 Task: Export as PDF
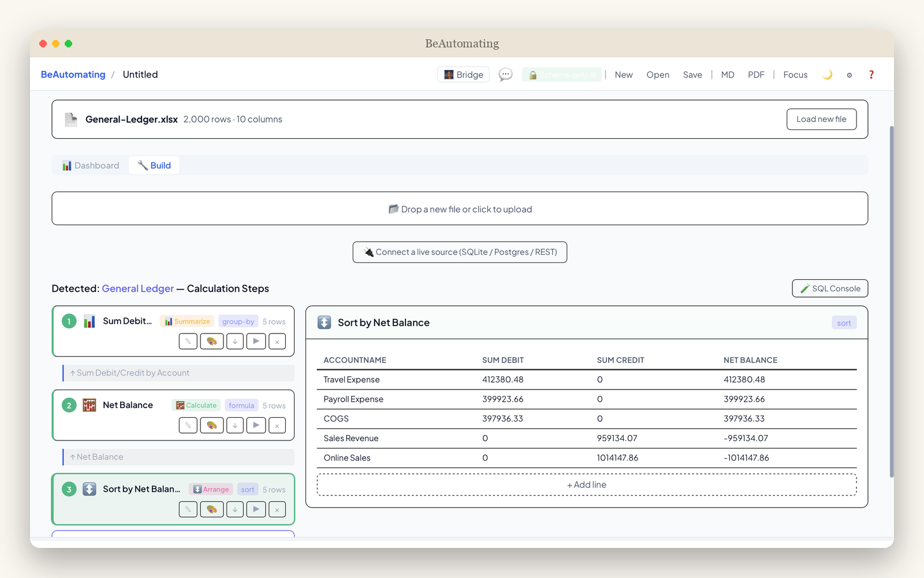pyautogui.click(x=756, y=75)
